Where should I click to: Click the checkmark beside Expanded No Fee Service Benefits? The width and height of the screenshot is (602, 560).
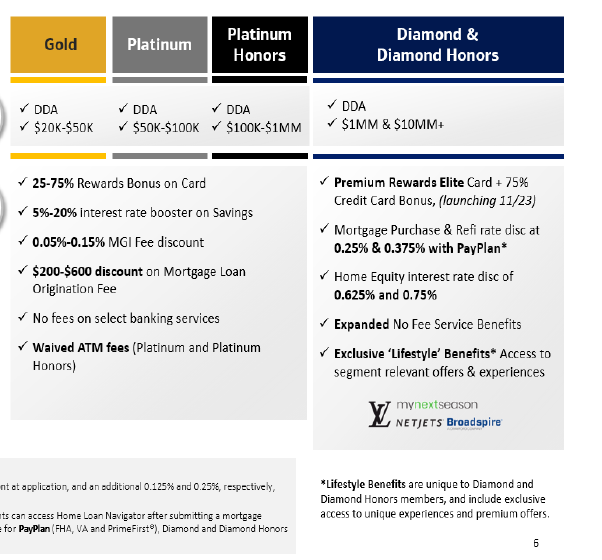coord(324,325)
